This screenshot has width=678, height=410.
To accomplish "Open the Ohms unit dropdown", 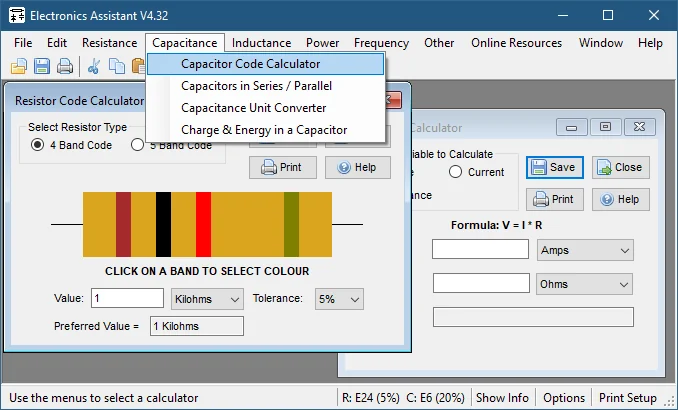I will click(x=584, y=284).
